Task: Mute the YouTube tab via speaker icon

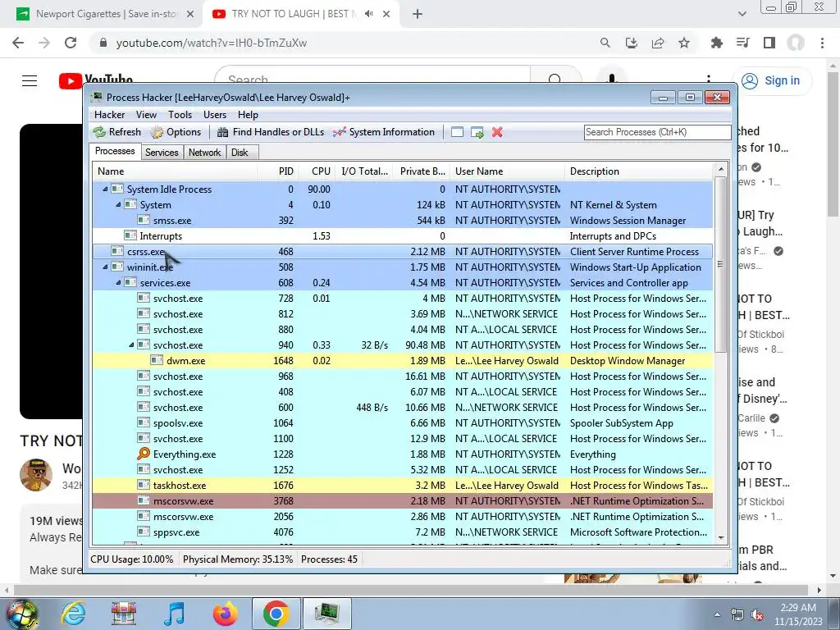Action: 368,14
